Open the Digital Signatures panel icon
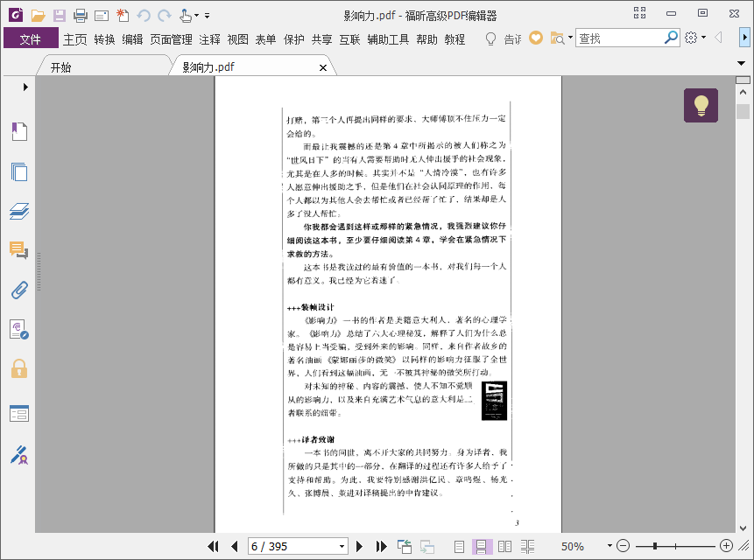 19,330
